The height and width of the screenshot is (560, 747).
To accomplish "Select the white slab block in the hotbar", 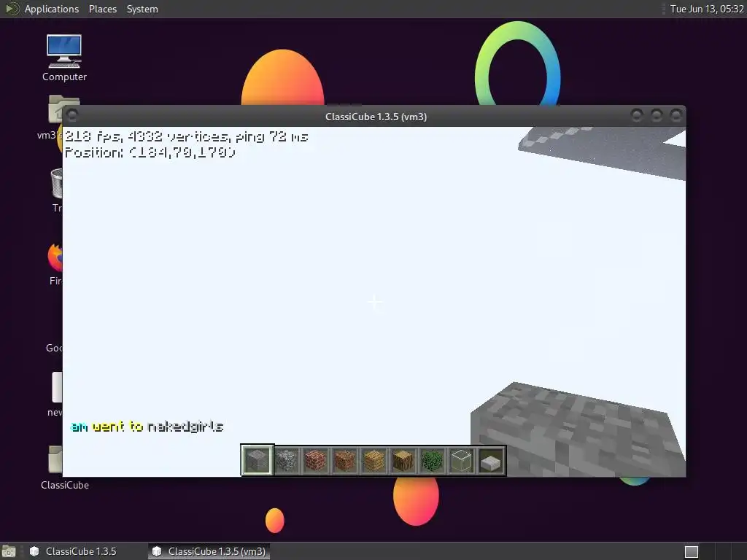I will (491, 461).
